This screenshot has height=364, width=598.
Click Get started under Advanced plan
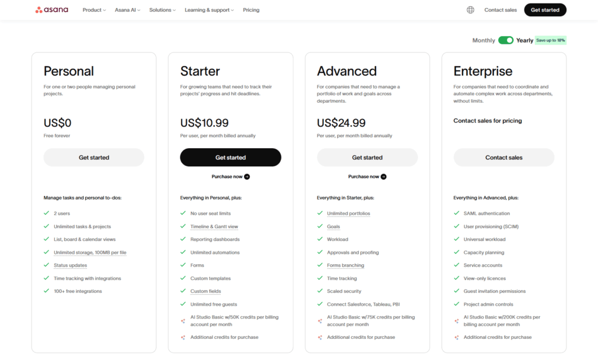tap(367, 157)
